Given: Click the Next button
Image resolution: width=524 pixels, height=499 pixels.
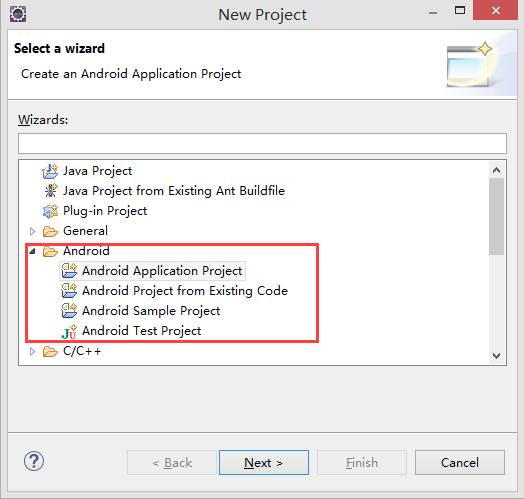Looking at the screenshot, I should 264,463.
